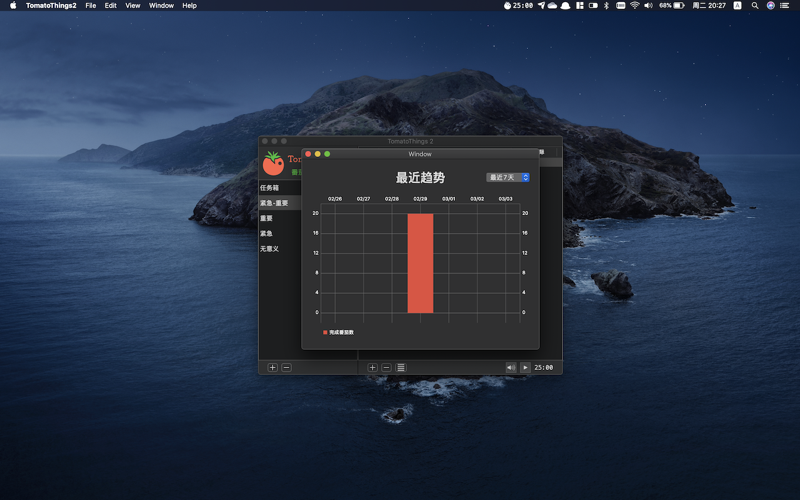Click the cloud icon in menu bar
The width and height of the screenshot is (800, 500).
[553, 6]
